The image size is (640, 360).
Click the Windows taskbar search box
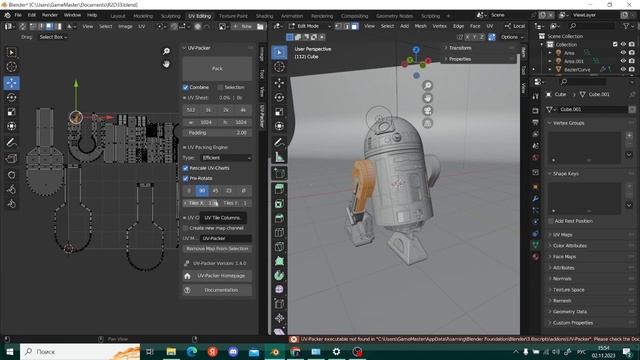tap(80, 351)
